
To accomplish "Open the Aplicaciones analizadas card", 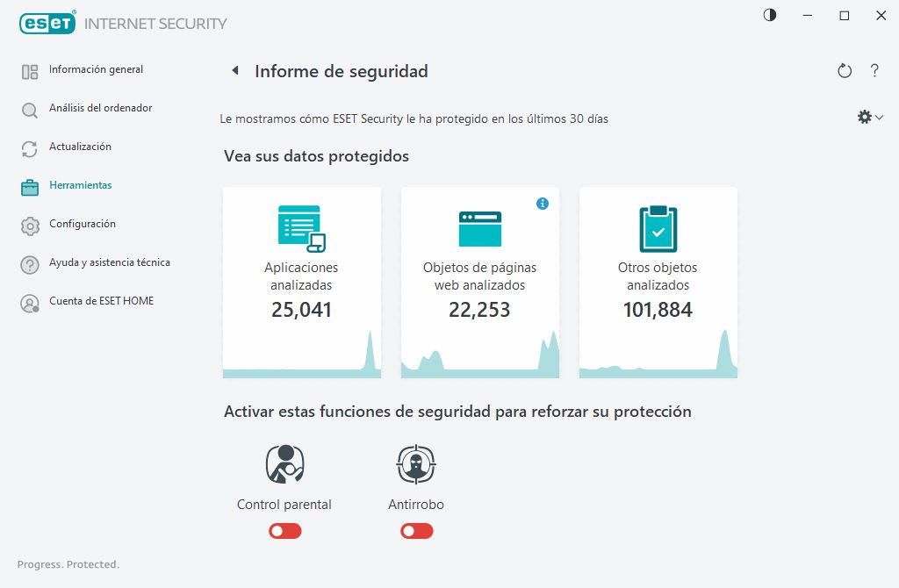I will click(x=301, y=281).
